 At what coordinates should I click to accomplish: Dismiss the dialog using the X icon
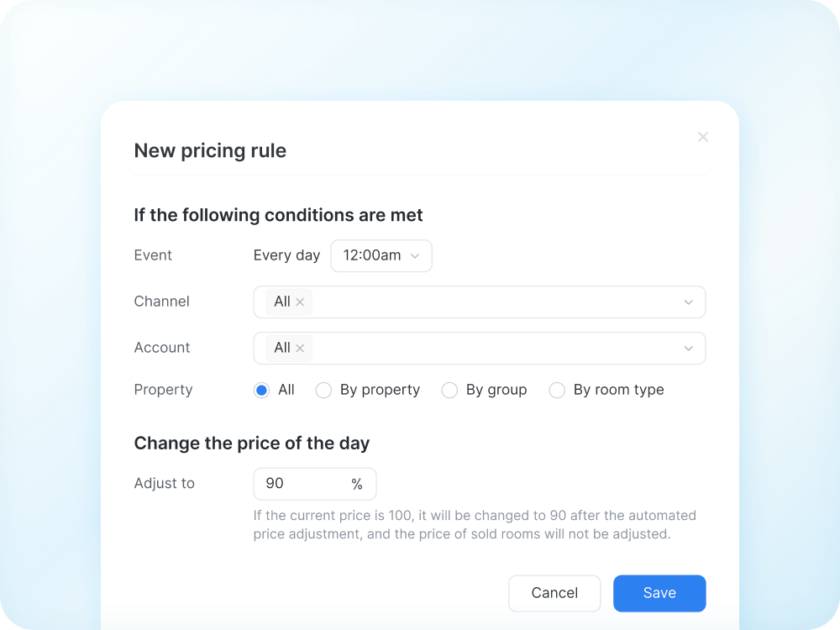click(702, 137)
